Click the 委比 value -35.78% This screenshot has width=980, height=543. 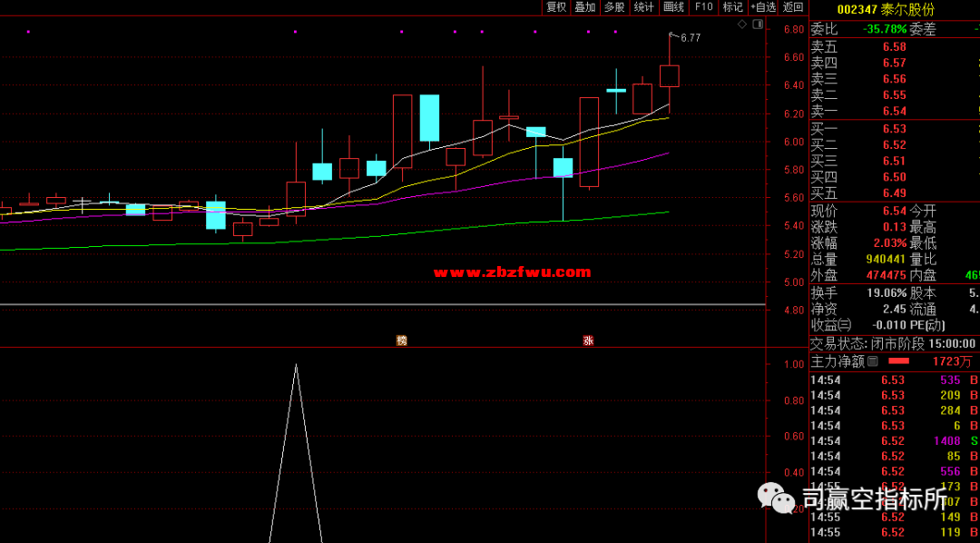(885, 29)
